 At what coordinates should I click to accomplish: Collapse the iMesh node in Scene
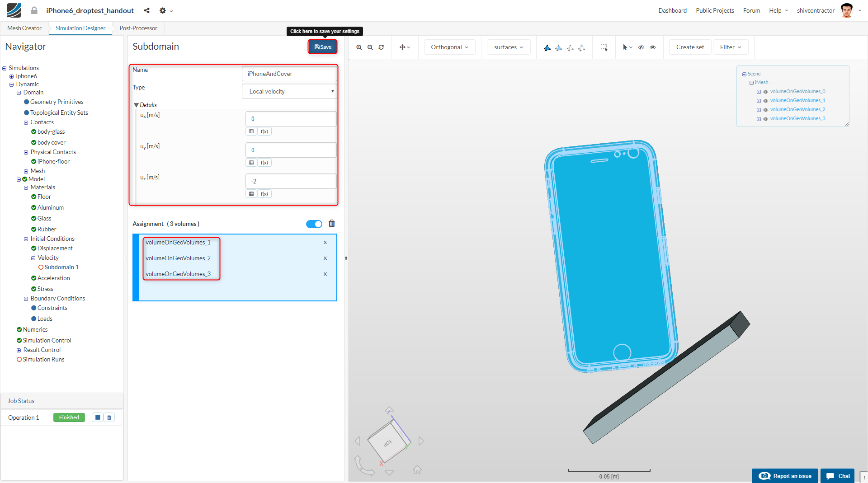coord(751,83)
